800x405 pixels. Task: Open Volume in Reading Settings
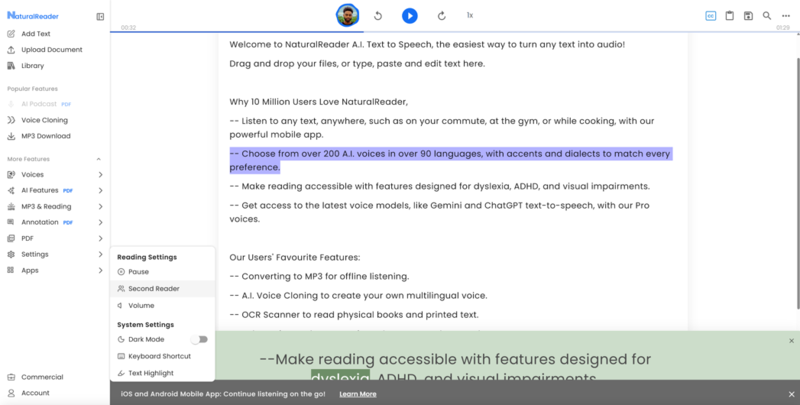point(162,306)
